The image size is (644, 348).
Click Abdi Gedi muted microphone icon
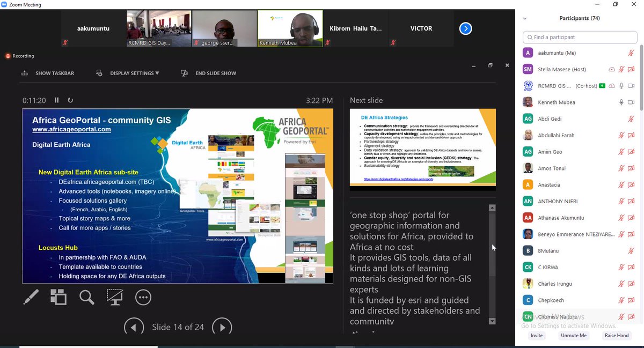coord(632,119)
